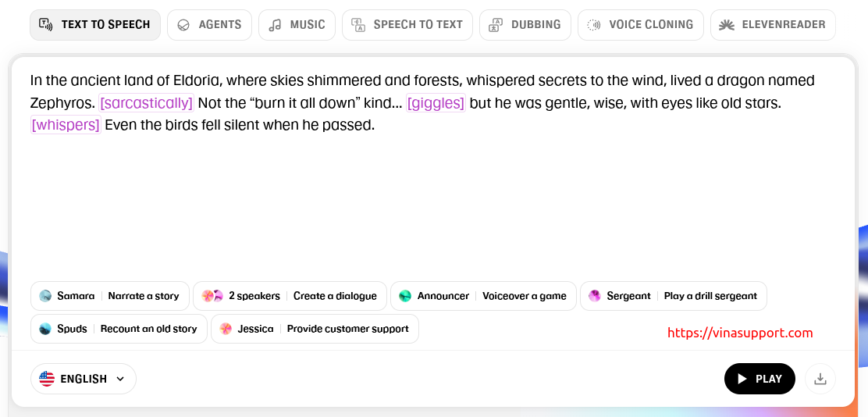
Task: Open the Voice Cloning tab
Action: click(640, 25)
